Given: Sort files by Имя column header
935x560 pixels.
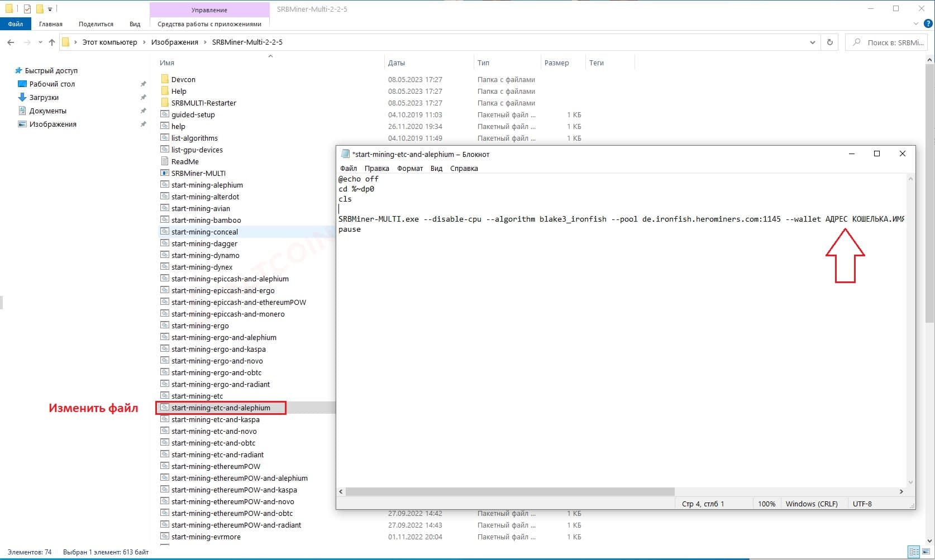Looking at the screenshot, I should [x=167, y=63].
